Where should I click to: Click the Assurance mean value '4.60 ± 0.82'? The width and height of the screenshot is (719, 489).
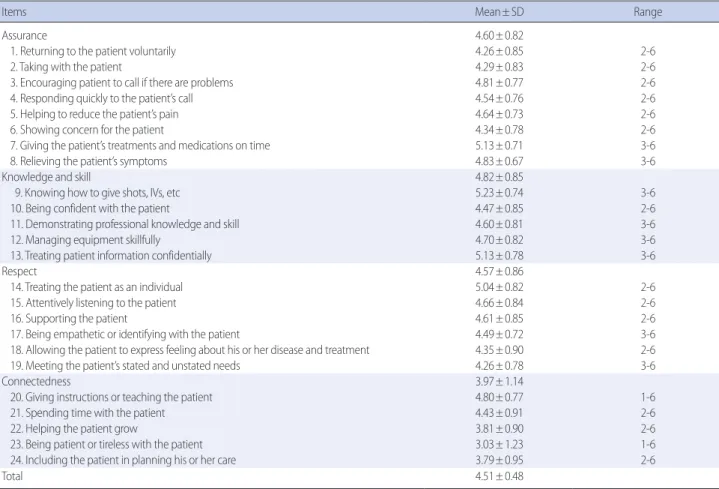[x=499, y=36]
